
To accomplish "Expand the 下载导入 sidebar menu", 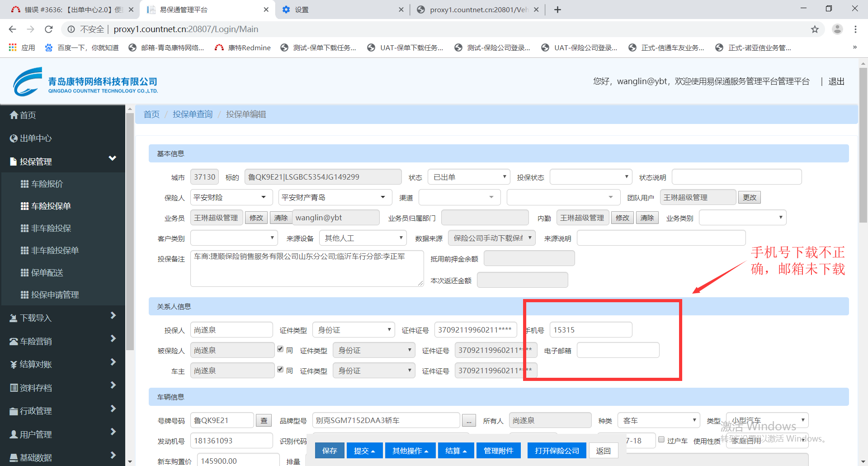I will click(62, 318).
